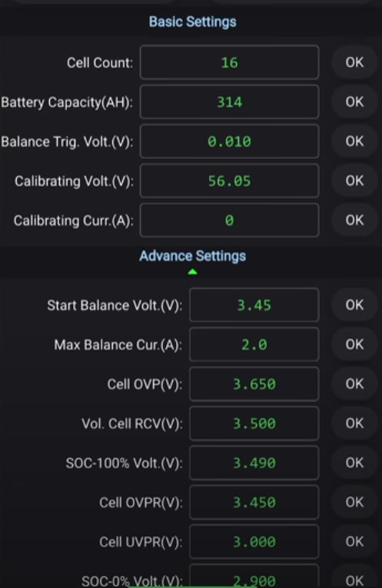Change Max Balance Cur. value 2.0
Image resolution: width=382 pixels, height=588 pixels.
[254, 344]
